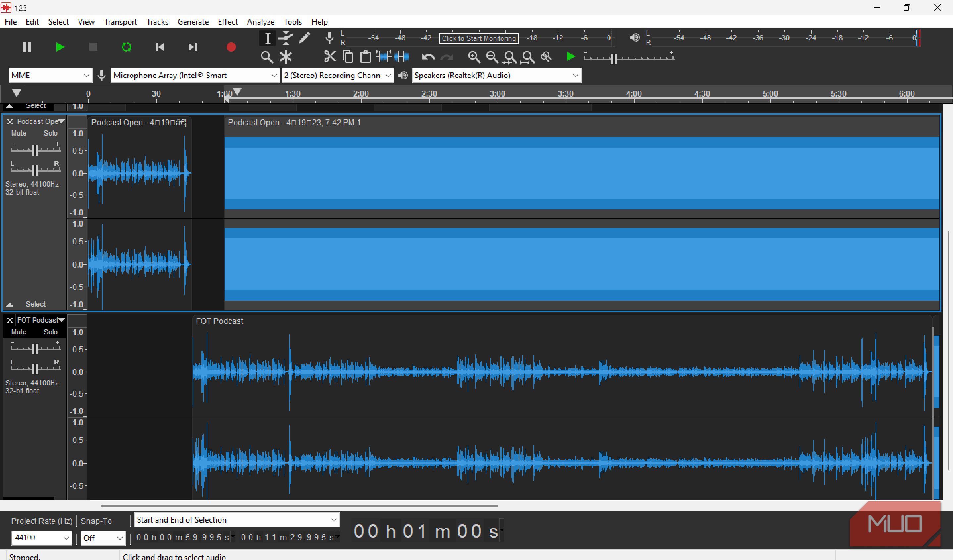The height and width of the screenshot is (560, 953).
Task: Click the Pause button in transport toolbar
Action: 27,47
